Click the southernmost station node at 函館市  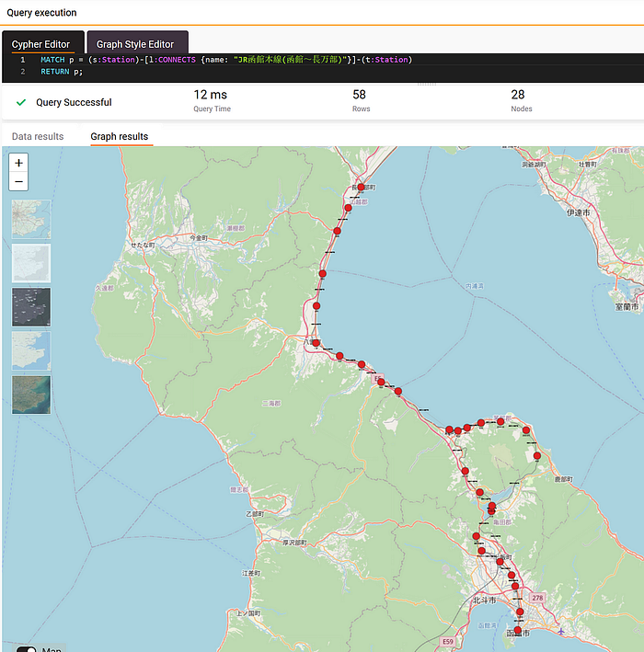click(518, 630)
